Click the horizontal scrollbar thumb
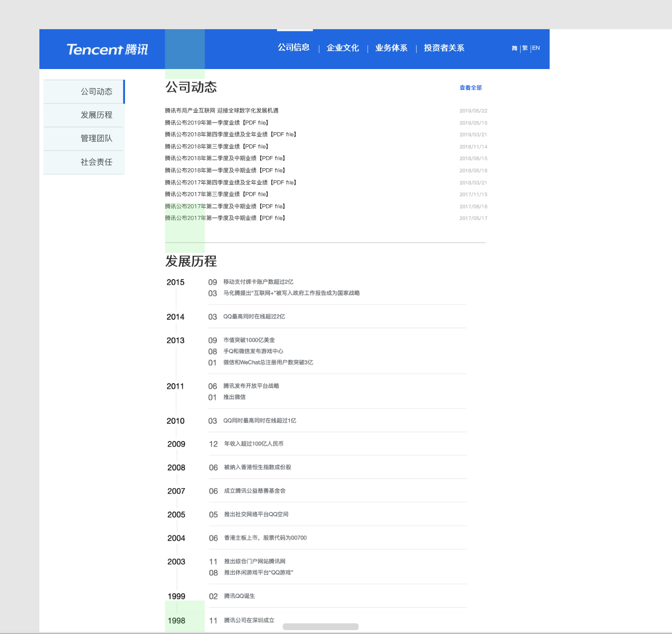The width and height of the screenshot is (672, 634). point(320,627)
